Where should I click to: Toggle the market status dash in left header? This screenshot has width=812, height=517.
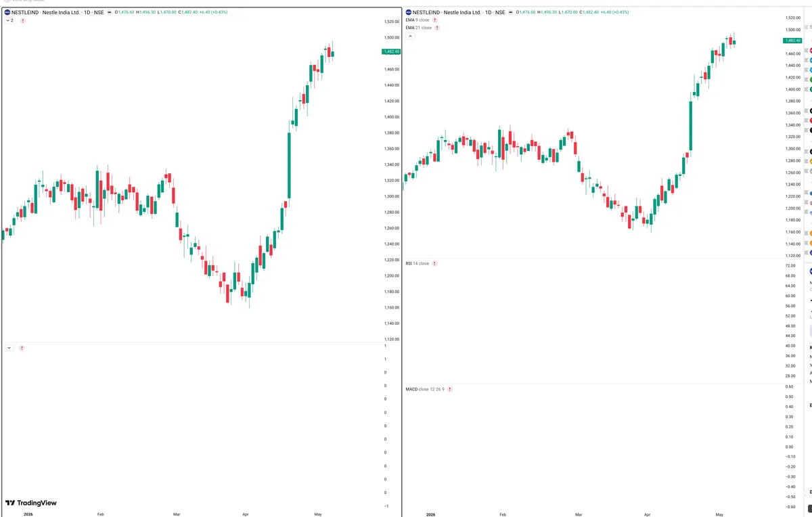tap(109, 12)
